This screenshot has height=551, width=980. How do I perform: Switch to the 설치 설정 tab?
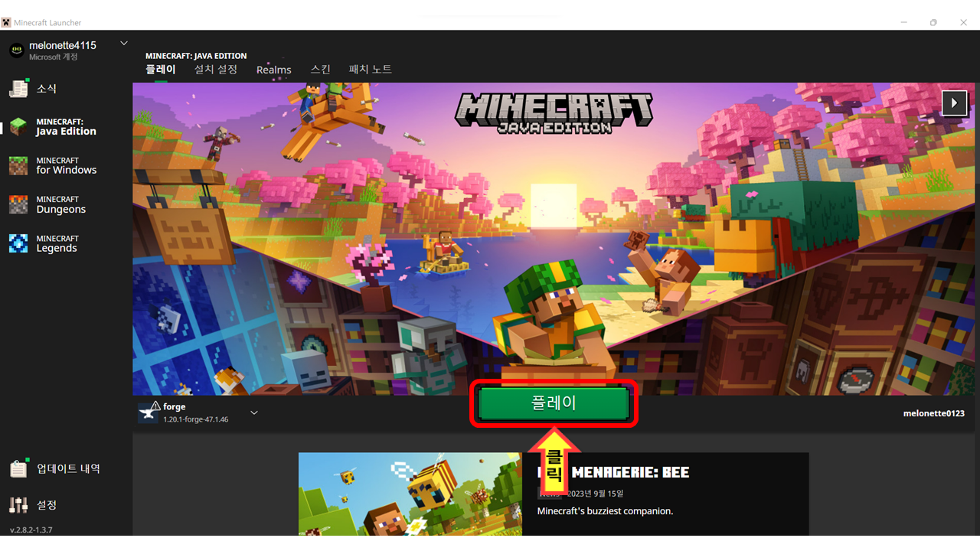(x=216, y=70)
